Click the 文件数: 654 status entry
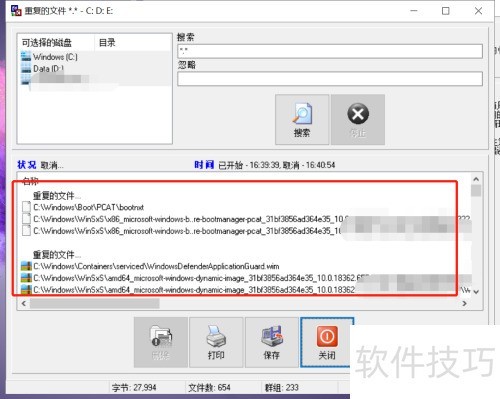This screenshot has height=399, width=500. tap(209, 388)
